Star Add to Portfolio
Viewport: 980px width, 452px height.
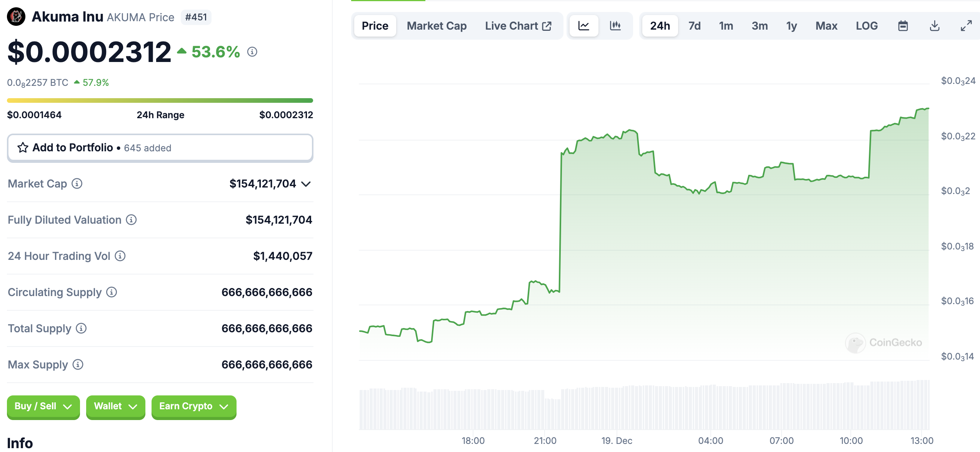click(x=23, y=147)
